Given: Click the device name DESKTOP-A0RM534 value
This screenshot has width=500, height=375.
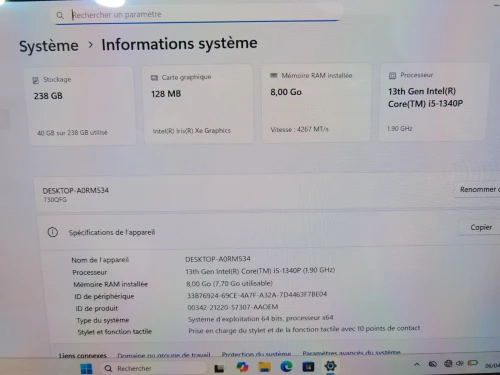Looking at the screenshot, I should click(x=218, y=259).
